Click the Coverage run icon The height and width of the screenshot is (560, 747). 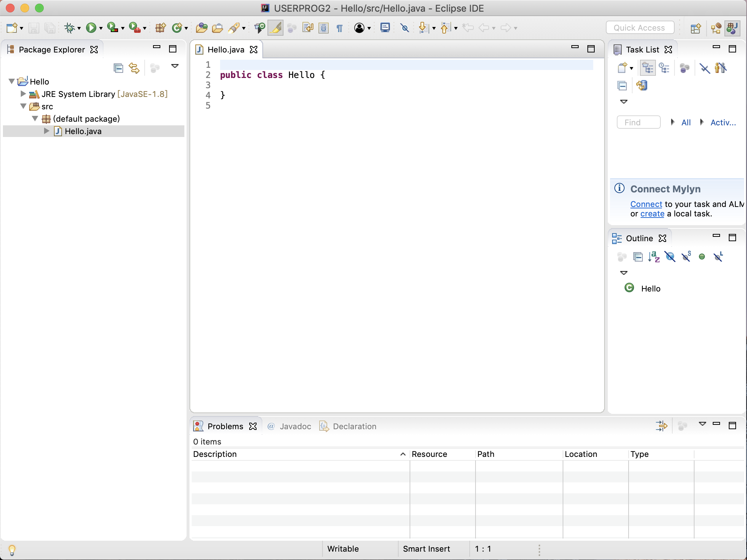(x=113, y=28)
